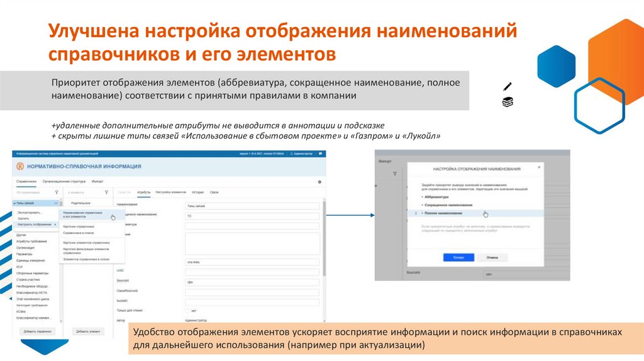Viewport: 644px width, 361px height.
Task: Collapse the Типы связей tree arrow
Action: (x=15, y=203)
